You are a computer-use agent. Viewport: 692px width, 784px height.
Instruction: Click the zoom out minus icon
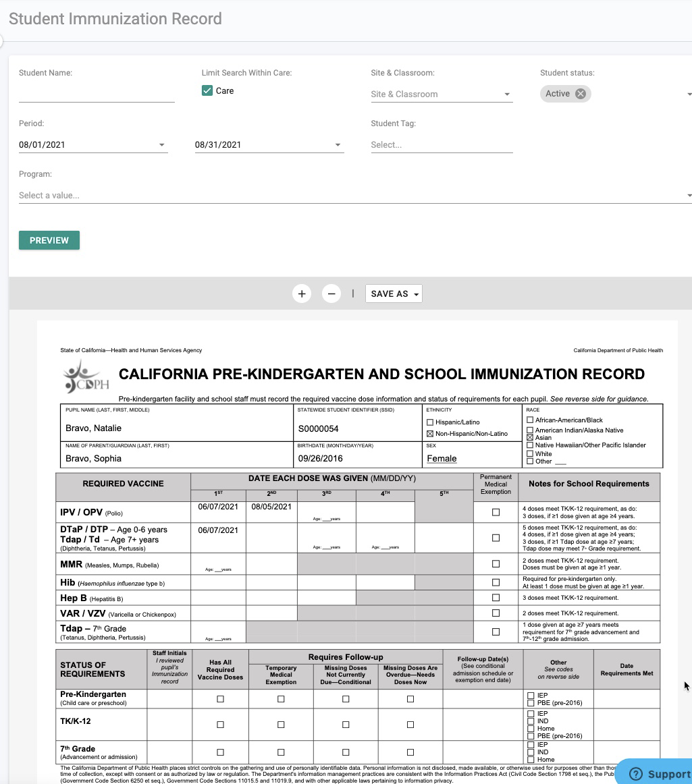click(x=331, y=293)
